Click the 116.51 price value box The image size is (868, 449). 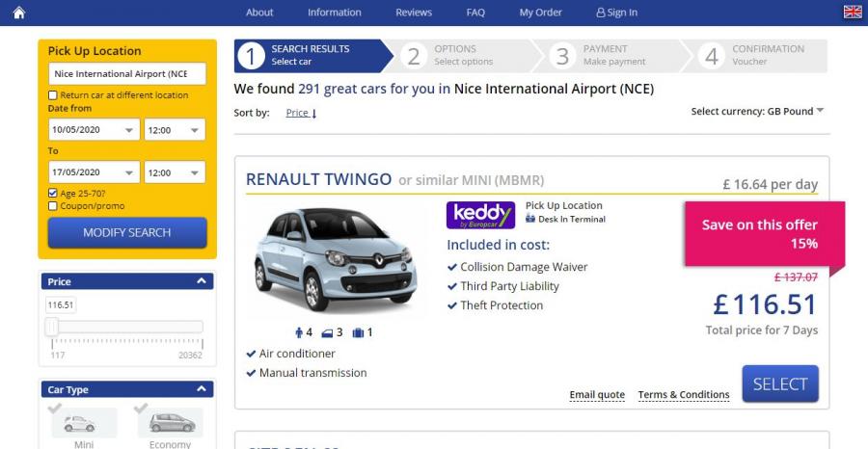(61, 305)
